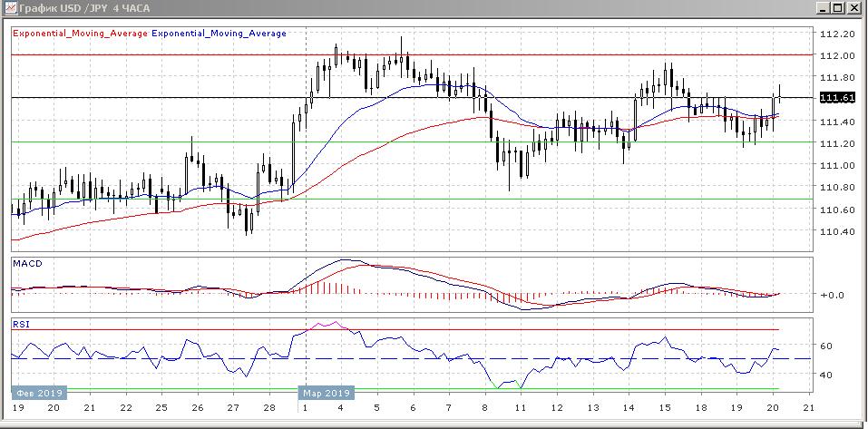The width and height of the screenshot is (868, 429).
Task: Click the 112.20 price axis label
Action: (836, 34)
